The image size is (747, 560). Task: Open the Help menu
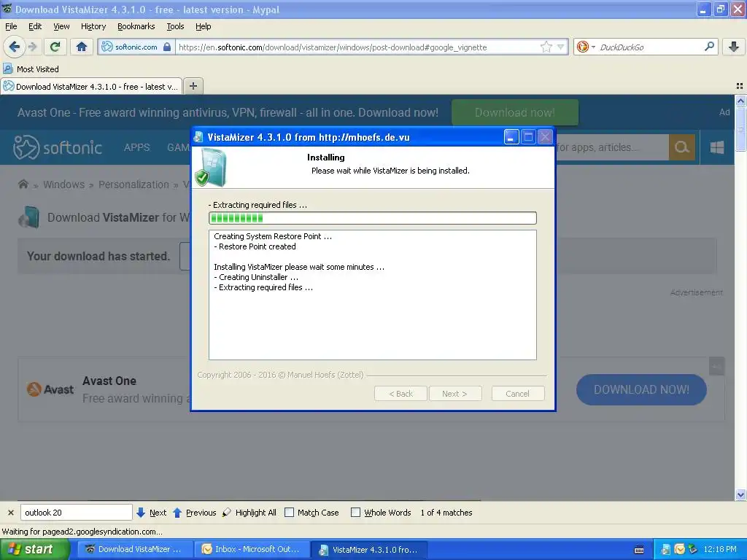pos(203,26)
